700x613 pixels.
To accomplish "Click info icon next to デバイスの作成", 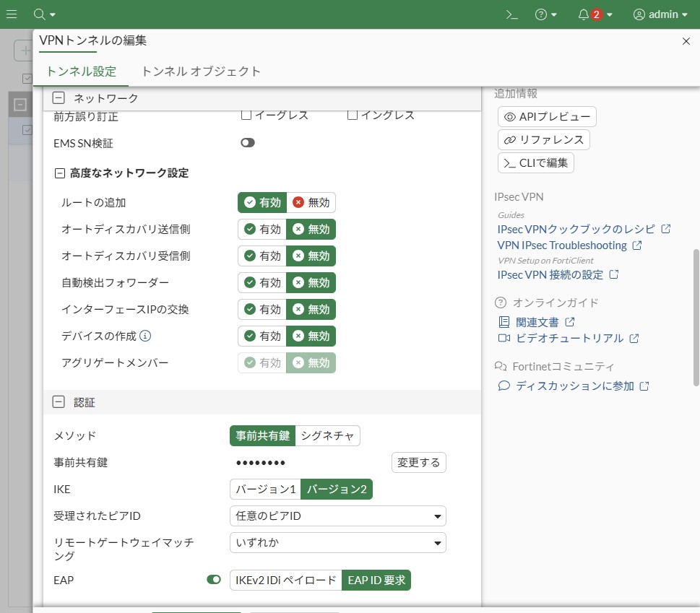I will pyautogui.click(x=145, y=336).
